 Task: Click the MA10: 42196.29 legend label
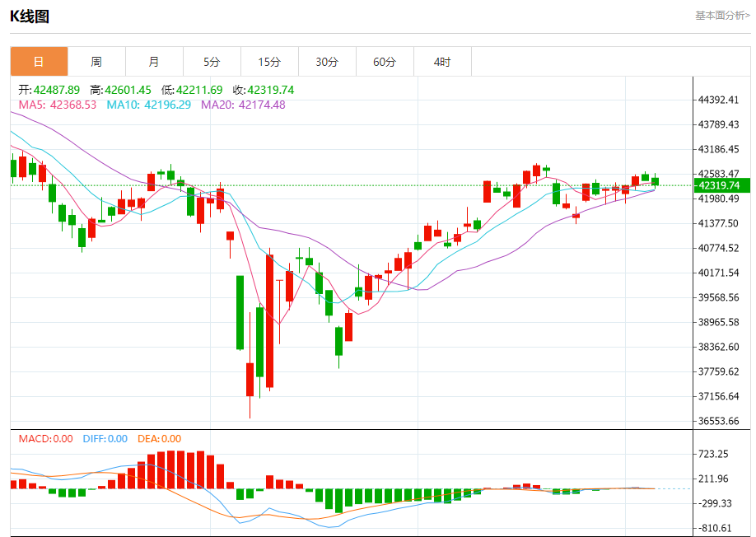pos(148,105)
